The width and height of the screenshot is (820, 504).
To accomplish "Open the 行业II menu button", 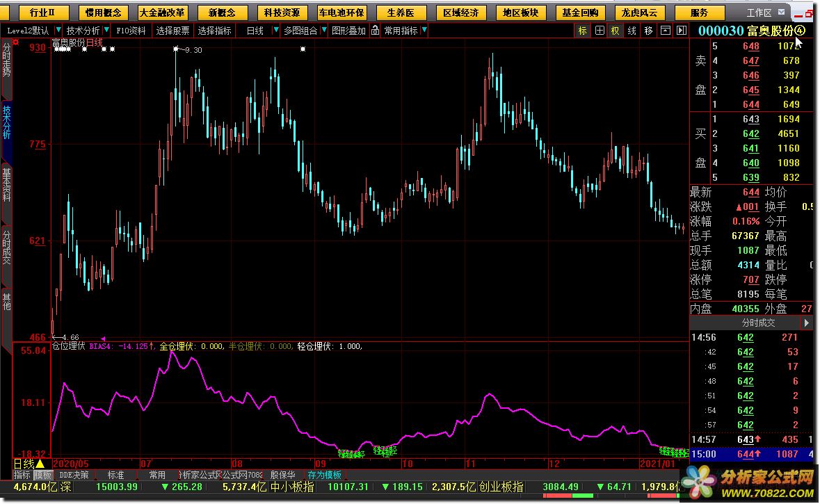I will point(42,13).
